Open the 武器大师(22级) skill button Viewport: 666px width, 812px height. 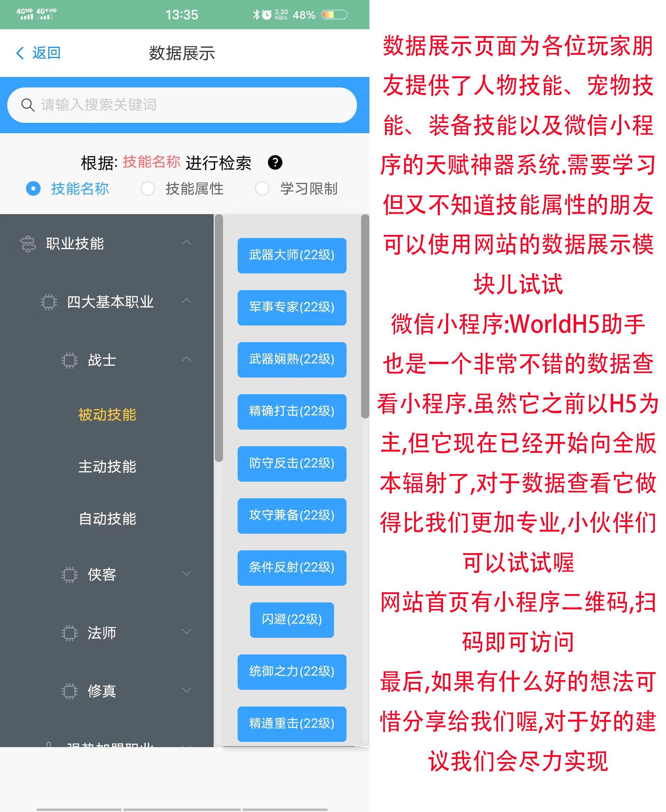(x=292, y=256)
